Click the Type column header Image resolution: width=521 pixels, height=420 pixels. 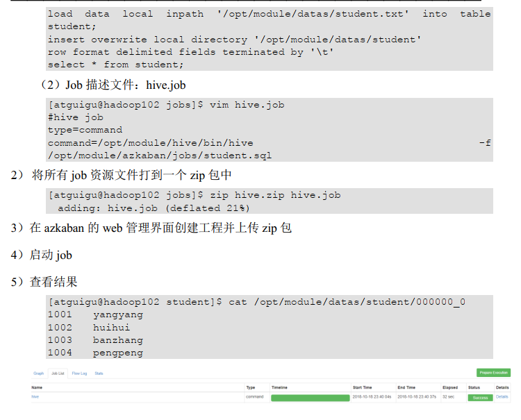(251, 387)
